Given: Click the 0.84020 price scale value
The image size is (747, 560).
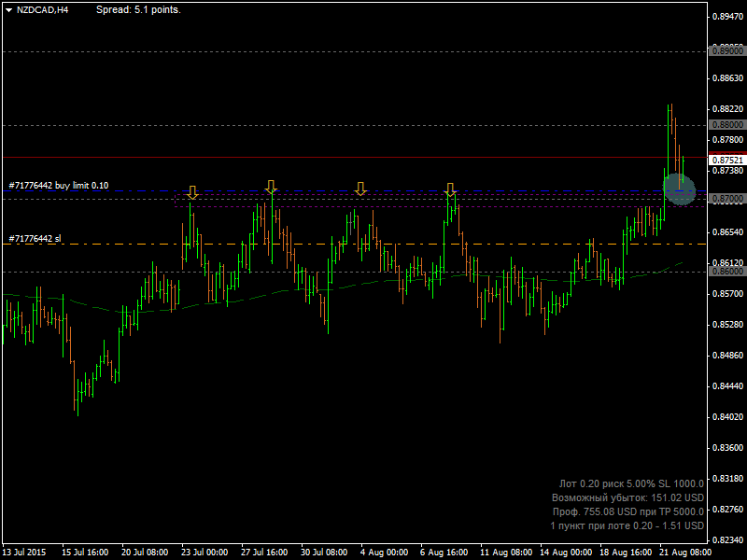Looking at the screenshot, I should (x=727, y=417).
